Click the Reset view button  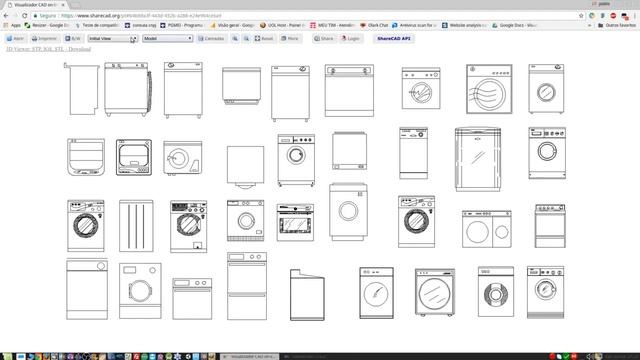click(x=264, y=38)
